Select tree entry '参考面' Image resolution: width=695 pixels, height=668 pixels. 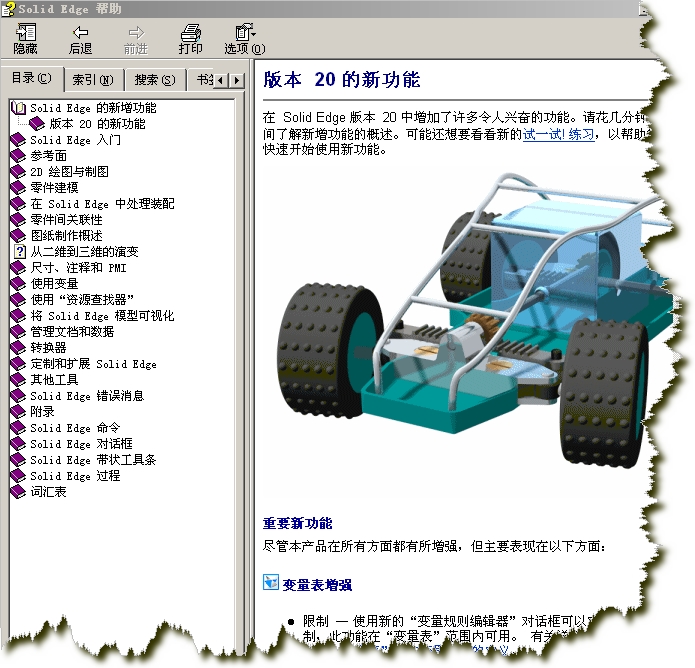[49, 156]
